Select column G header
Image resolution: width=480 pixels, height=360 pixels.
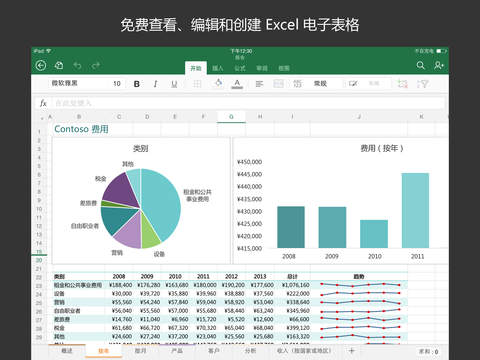pos(231,117)
